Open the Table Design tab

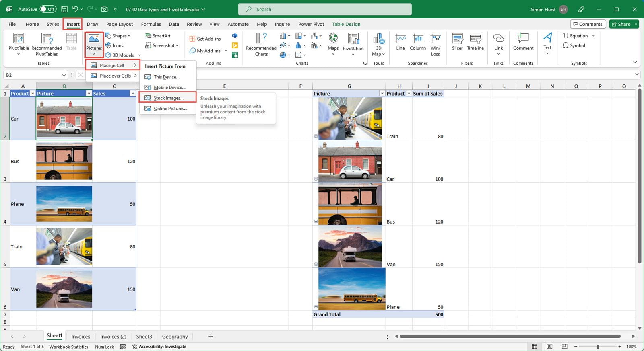(346, 24)
